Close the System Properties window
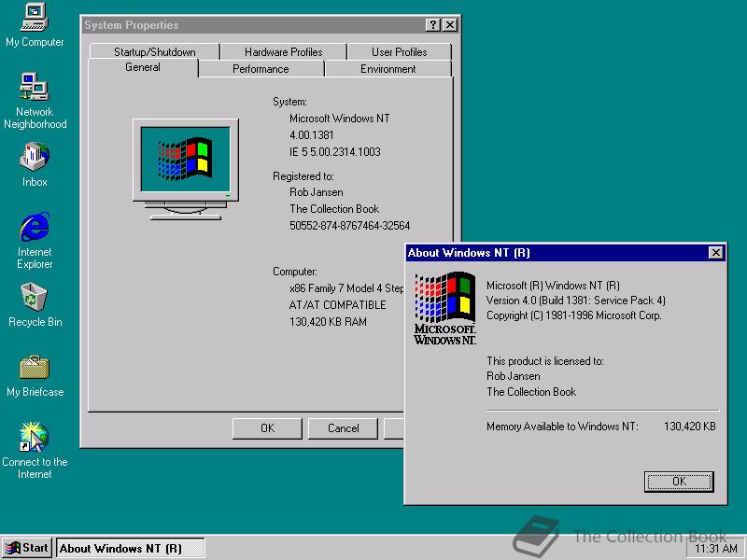 pos(450,25)
